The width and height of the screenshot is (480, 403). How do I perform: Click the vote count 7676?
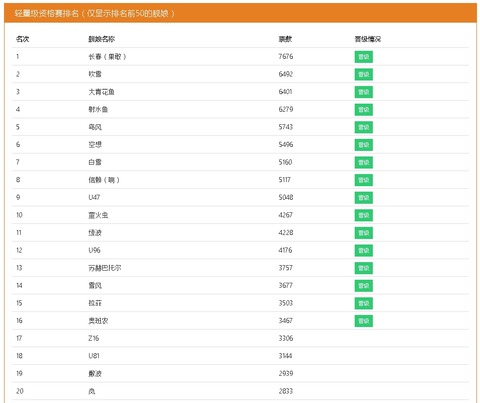point(286,56)
